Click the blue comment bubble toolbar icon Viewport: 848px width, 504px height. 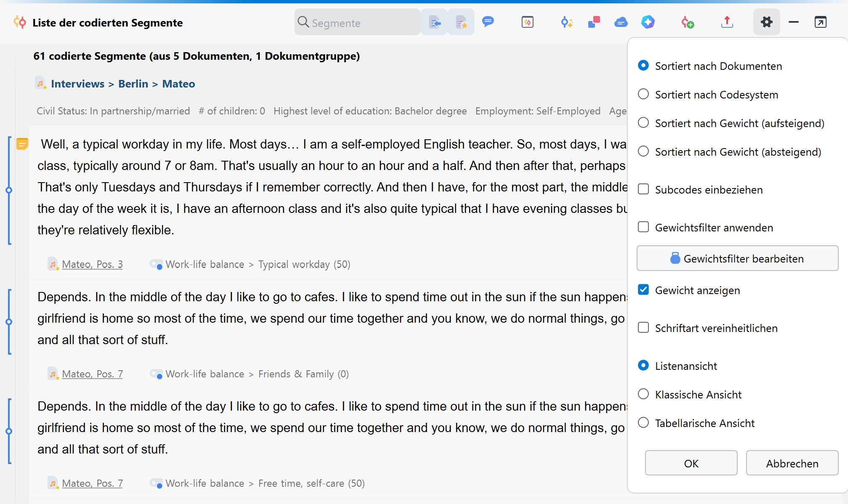tap(488, 21)
